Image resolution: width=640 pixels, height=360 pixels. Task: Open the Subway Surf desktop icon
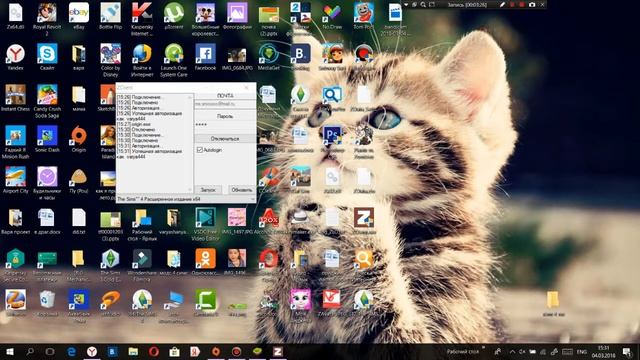pyautogui.click(x=332, y=57)
